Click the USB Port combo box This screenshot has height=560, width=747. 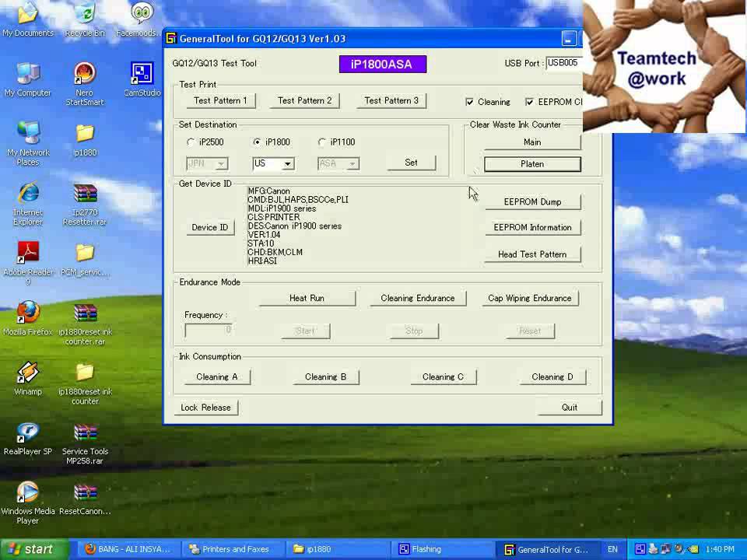click(564, 63)
